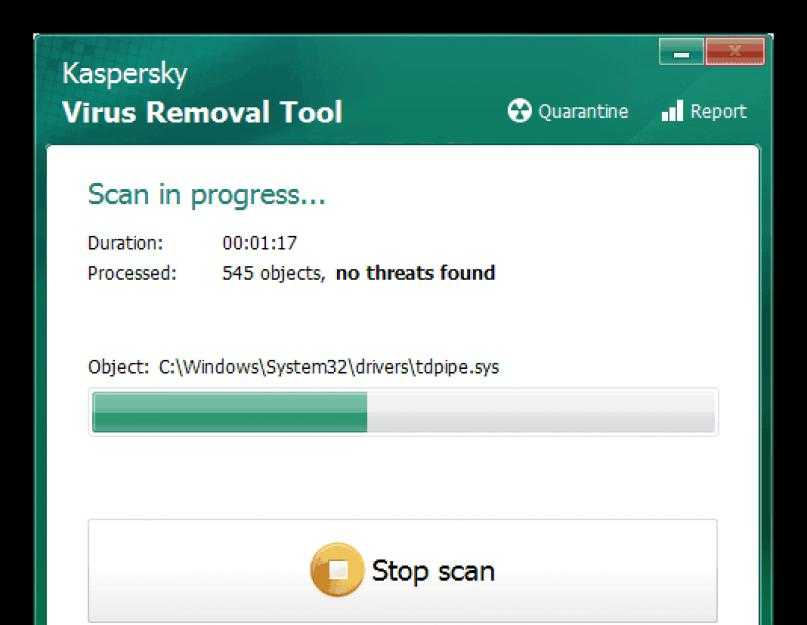Click the gray unfilled part of progress bar
Screen dimensions: 807x625
[x=541, y=412]
